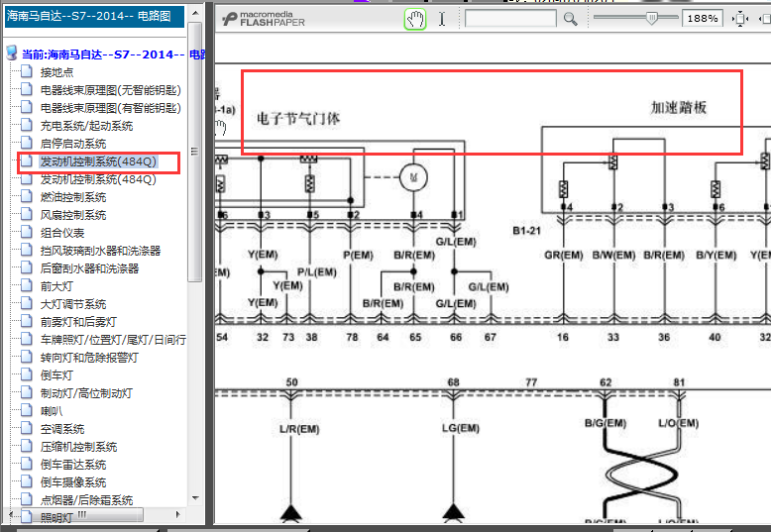
Task: Click document icon beside 喇叭
Action: click(27, 410)
